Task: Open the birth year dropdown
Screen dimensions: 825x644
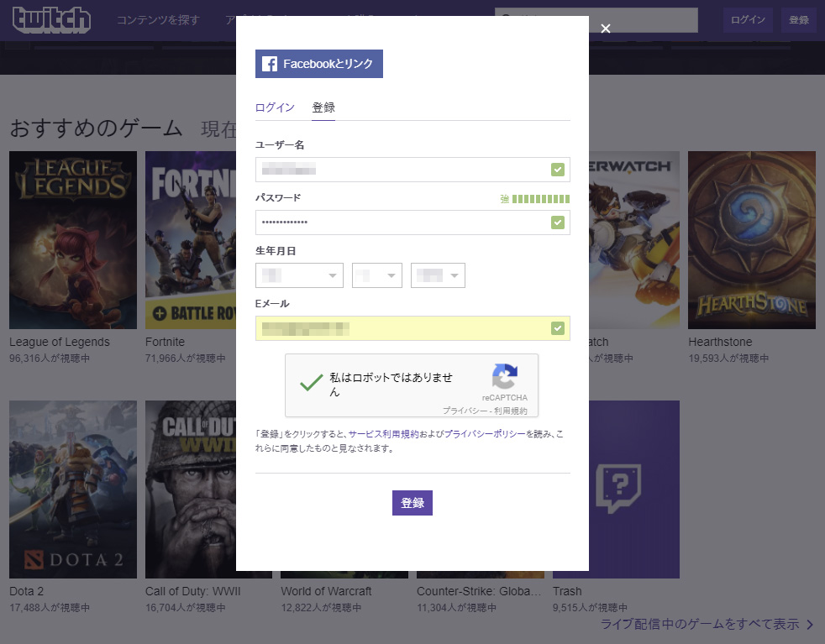Action: click(x=438, y=275)
